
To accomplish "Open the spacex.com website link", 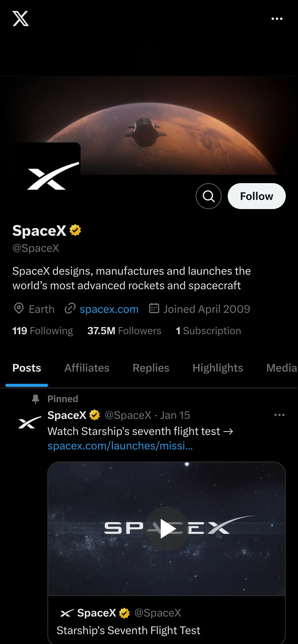I will (109, 309).
